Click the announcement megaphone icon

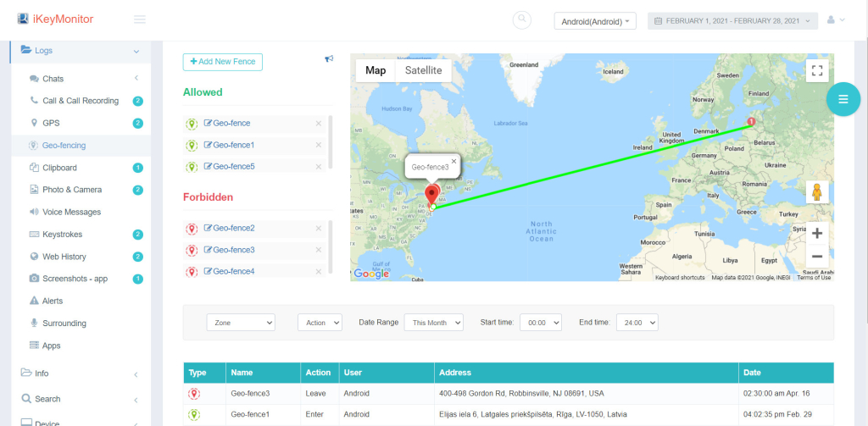(329, 58)
